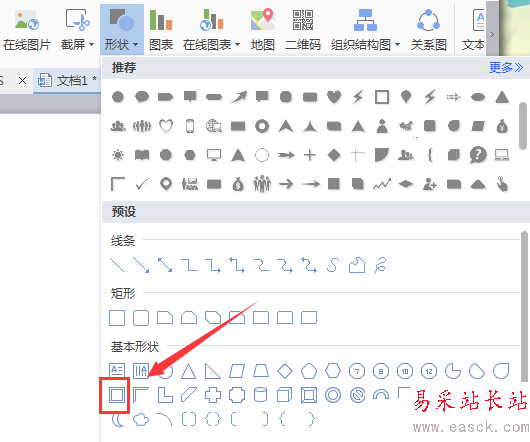The image size is (530, 442).
Task: Select the curve S line shape
Action: click(x=333, y=265)
